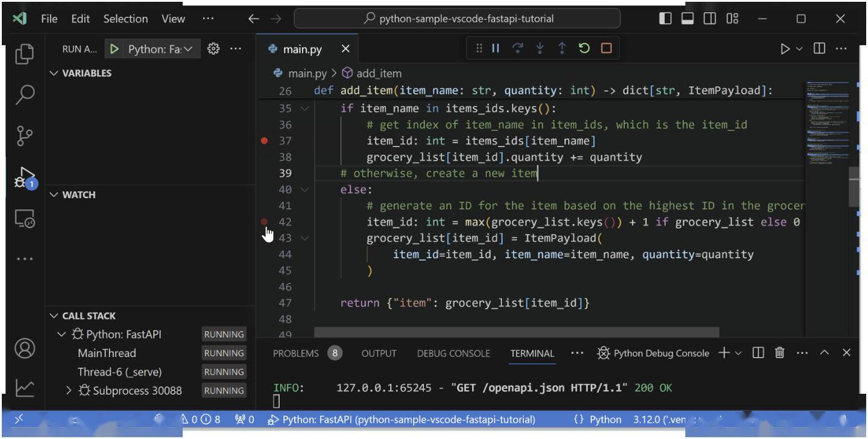Kill the terminal with the trash icon
The height and width of the screenshot is (439, 868).
779,353
